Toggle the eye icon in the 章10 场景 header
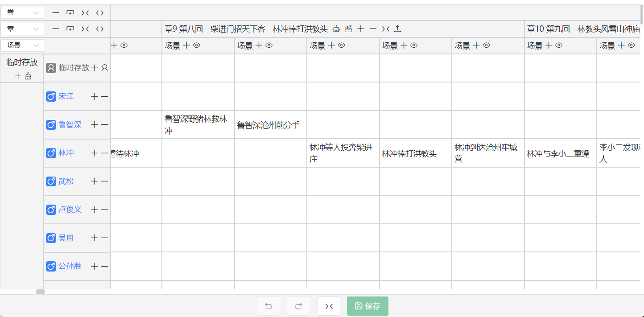This screenshot has width=644, height=317. [x=560, y=45]
